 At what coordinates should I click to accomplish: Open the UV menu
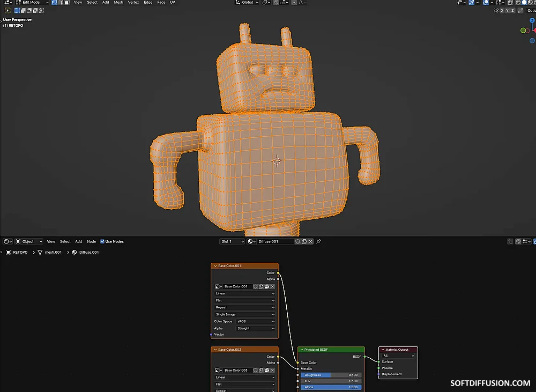tap(172, 2)
